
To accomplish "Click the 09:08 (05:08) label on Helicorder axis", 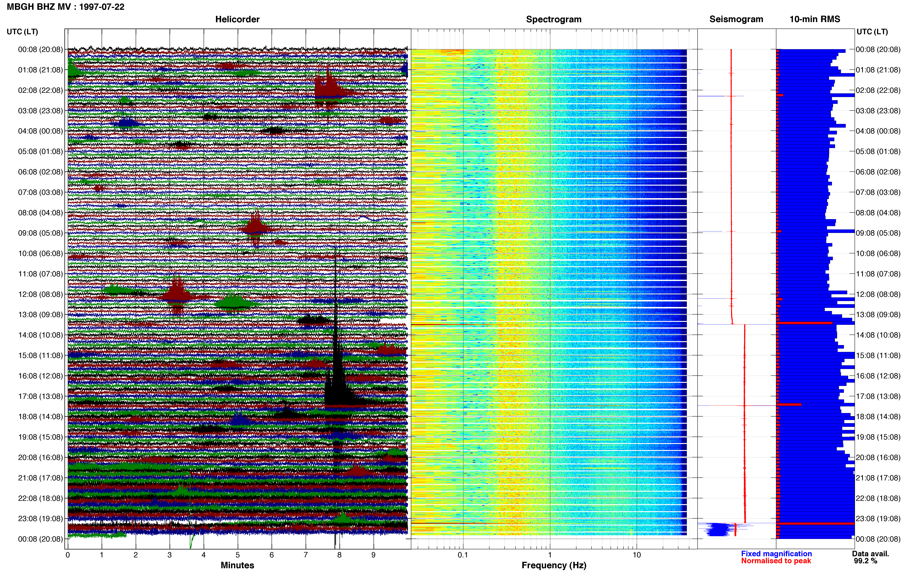I will [40, 233].
